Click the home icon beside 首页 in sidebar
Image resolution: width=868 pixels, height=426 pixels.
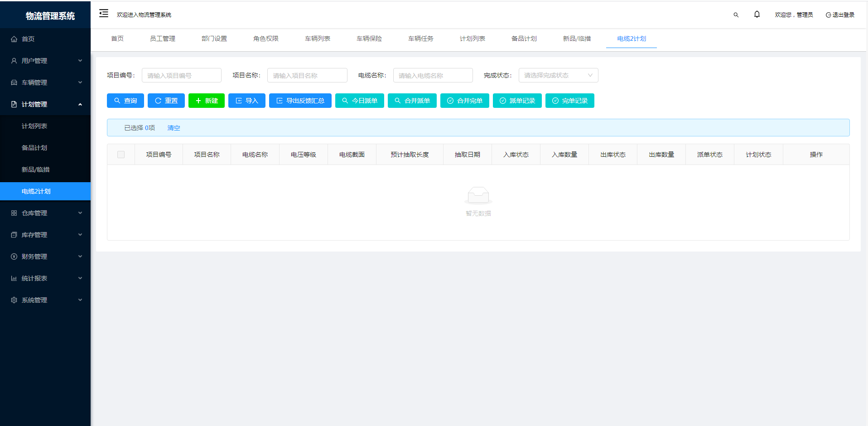14,39
